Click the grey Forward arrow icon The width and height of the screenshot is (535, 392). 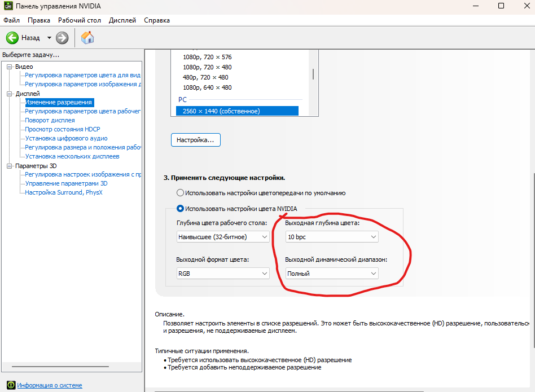click(x=62, y=38)
